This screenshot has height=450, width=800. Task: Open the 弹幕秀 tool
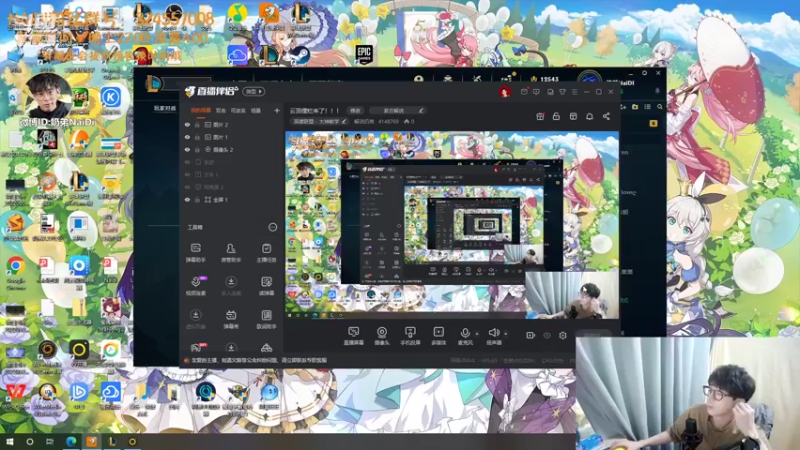tap(231, 319)
